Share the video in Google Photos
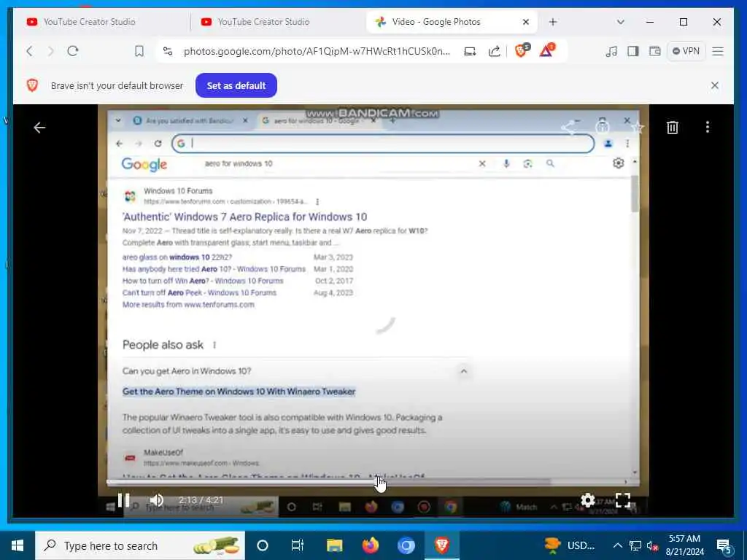747x560 pixels. pos(568,127)
